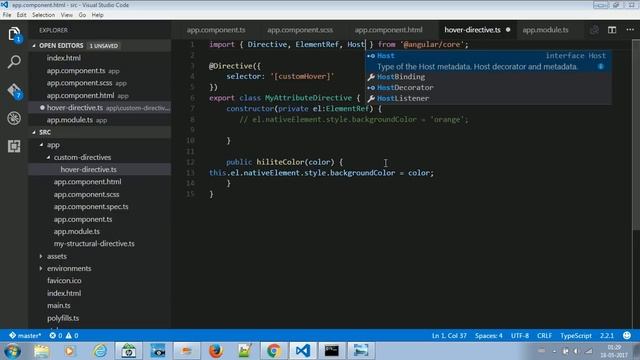Open the errors and warnings count in the status bar
Image resolution: width=640 pixels, height=360 pixels.
coord(64,336)
